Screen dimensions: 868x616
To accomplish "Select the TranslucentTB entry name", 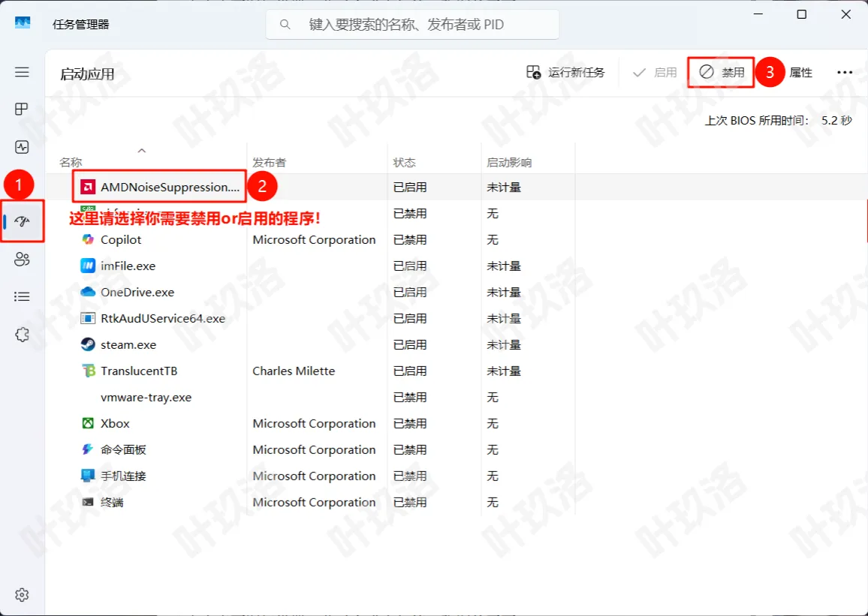I will [x=139, y=371].
